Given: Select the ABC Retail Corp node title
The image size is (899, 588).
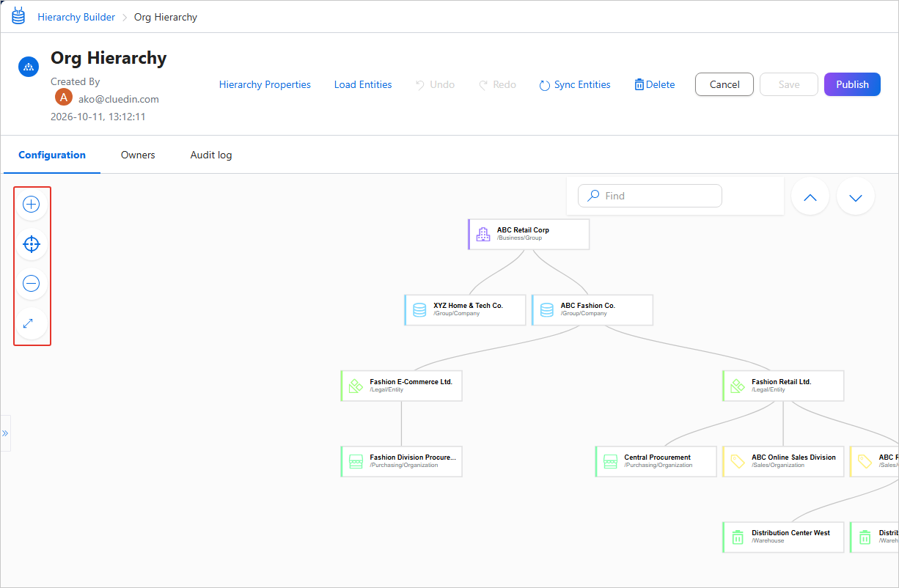Looking at the screenshot, I should coord(523,230).
